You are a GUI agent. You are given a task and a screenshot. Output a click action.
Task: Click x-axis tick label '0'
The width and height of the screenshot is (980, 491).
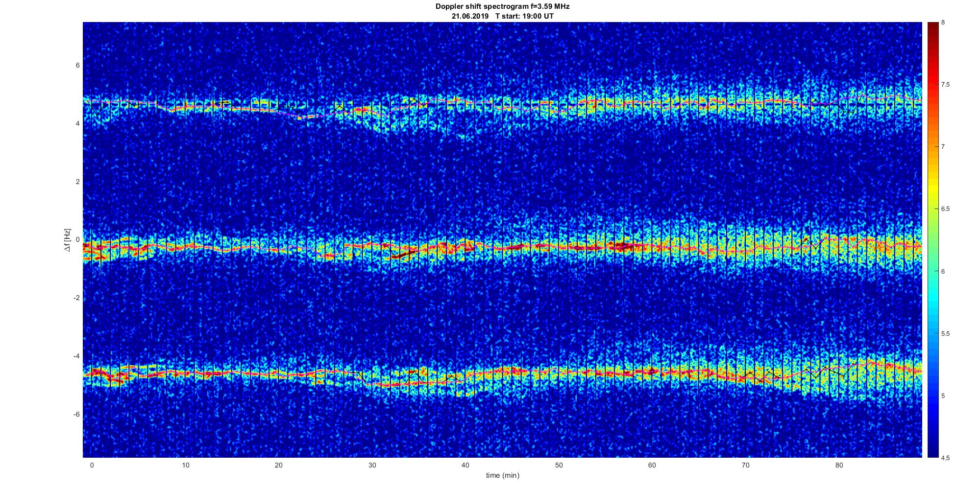click(x=92, y=465)
